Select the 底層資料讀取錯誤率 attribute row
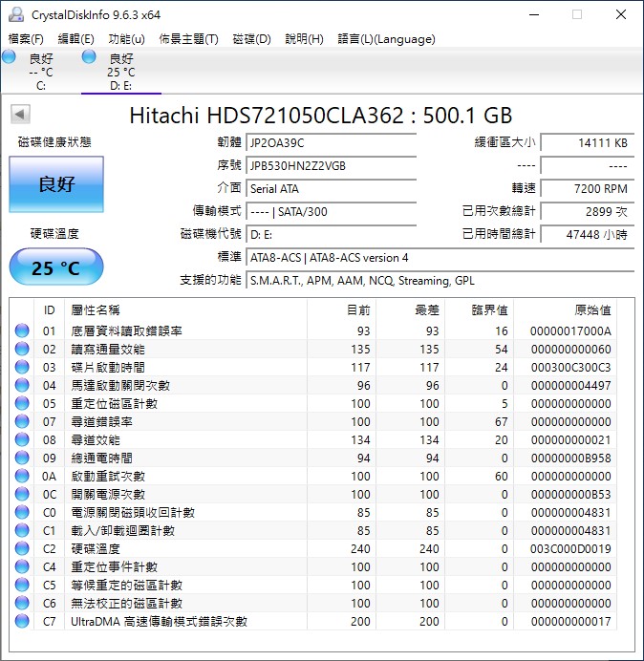This screenshot has height=661, width=644. 313,330
